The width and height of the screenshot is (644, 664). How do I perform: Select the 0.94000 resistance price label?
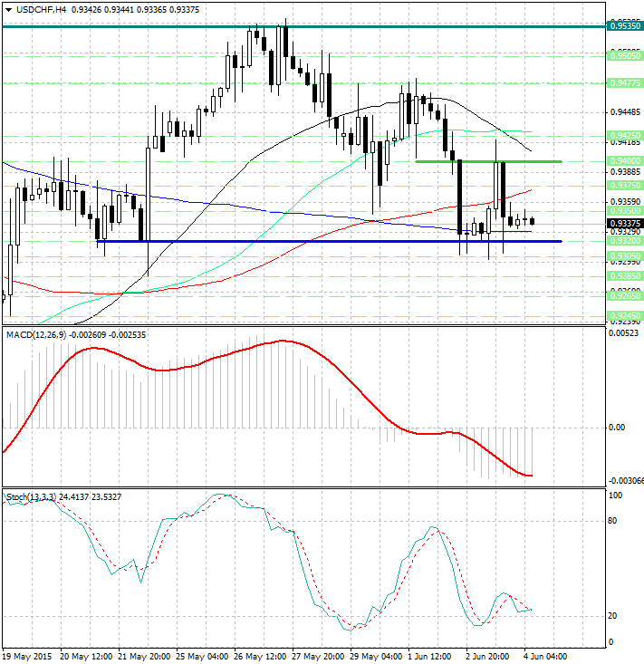click(625, 161)
